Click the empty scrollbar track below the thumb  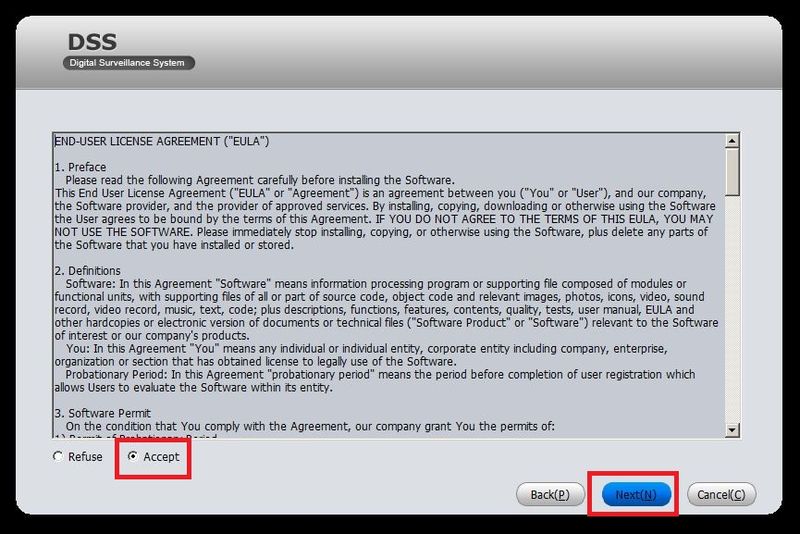point(732,310)
